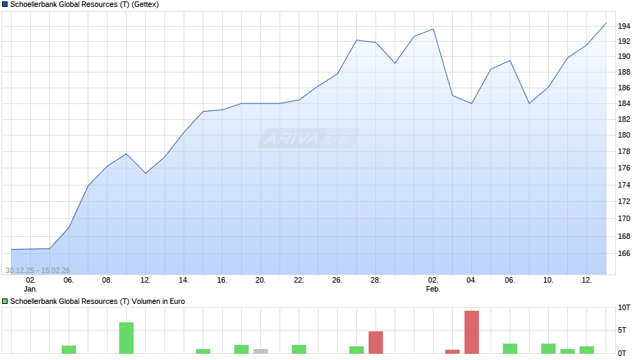Click x-axis label '16.'
Screen dimensions: 644x360
pyautogui.click(x=222, y=281)
